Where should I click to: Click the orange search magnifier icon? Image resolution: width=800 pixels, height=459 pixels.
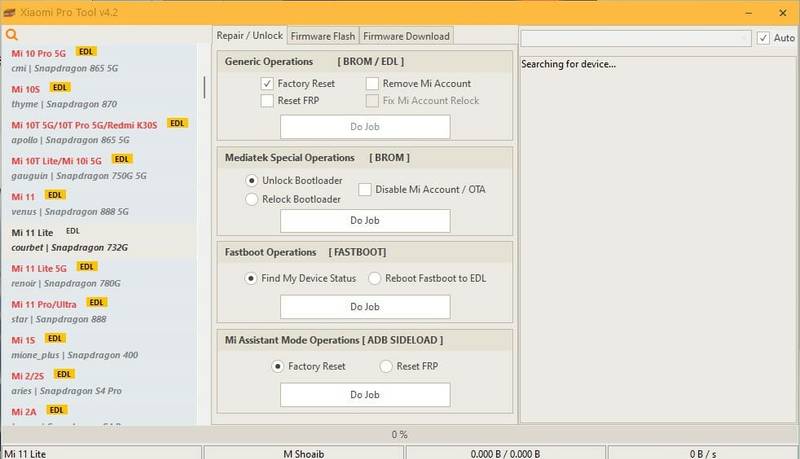(x=11, y=35)
